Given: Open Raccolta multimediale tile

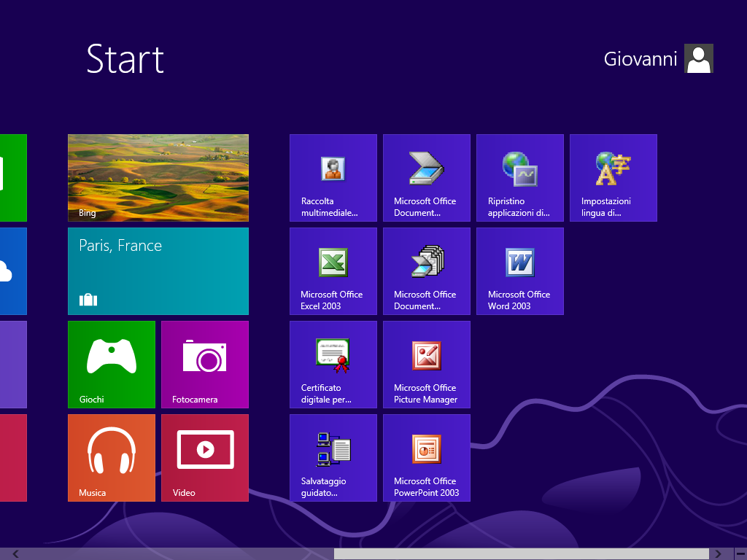Looking at the screenshot, I should pos(333,178).
